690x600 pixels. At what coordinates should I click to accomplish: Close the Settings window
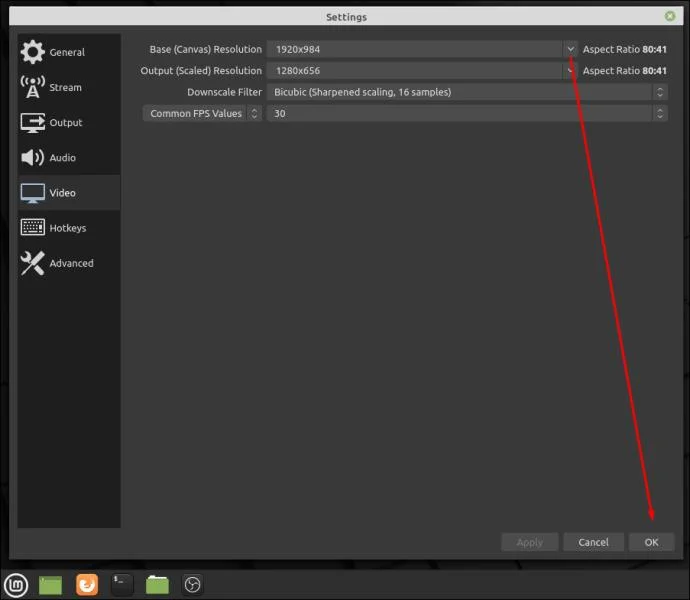[x=670, y=16]
